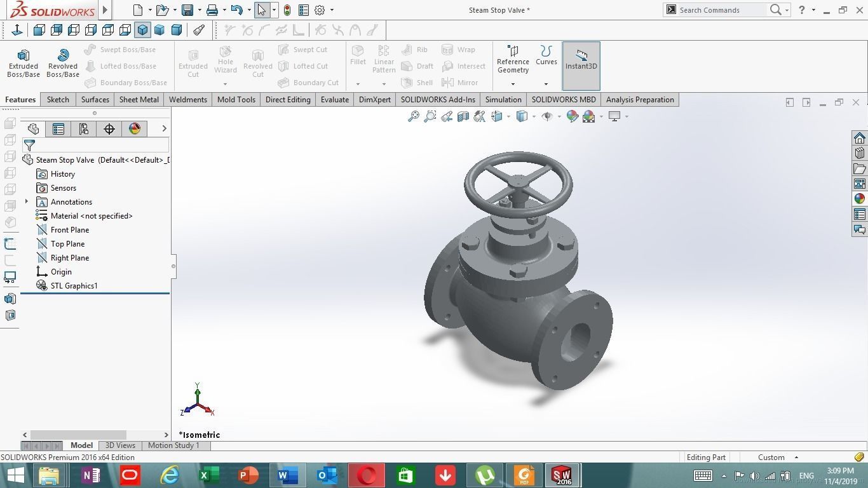Select Front Plane in the tree
Screen dimensions: 868x488
coord(70,230)
